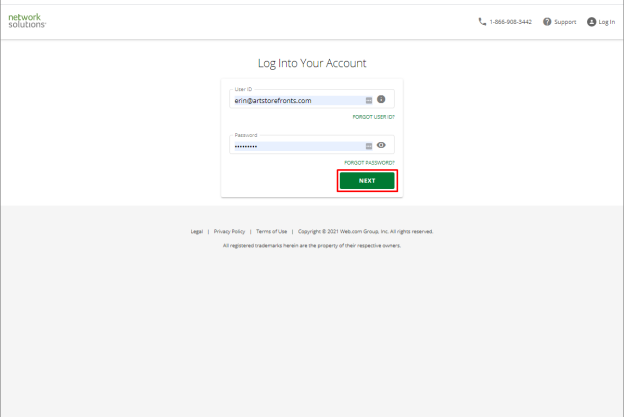Click the registered trademarks notice text

(x=312, y=246)
